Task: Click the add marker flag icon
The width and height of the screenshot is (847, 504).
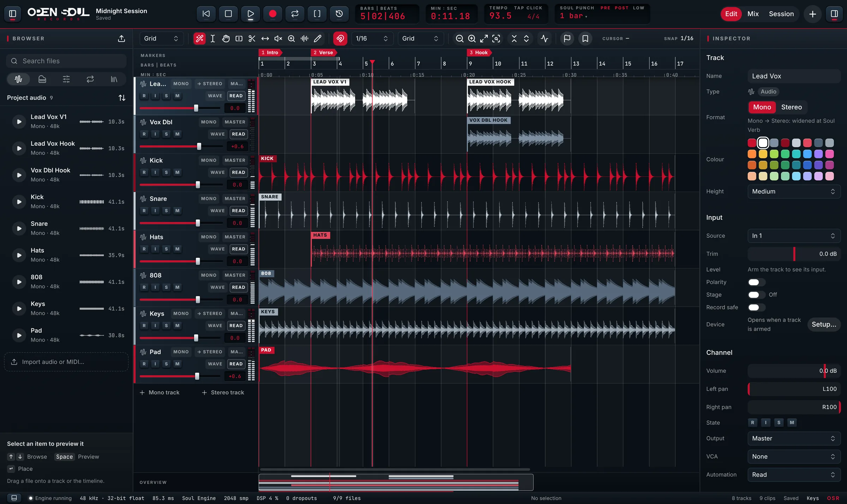Action: click(x=567, y=38)
